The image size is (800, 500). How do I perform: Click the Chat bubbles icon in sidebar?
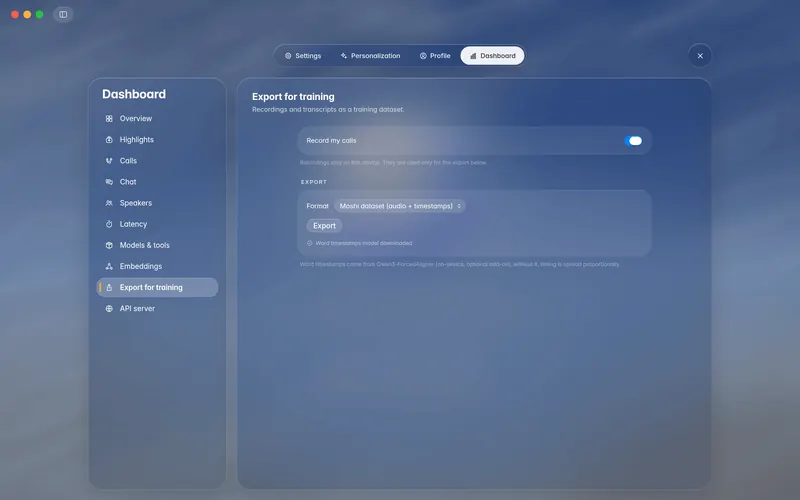[109, 182]
